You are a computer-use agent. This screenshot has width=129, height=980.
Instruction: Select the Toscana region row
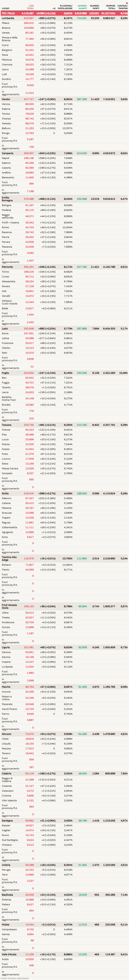7,425
